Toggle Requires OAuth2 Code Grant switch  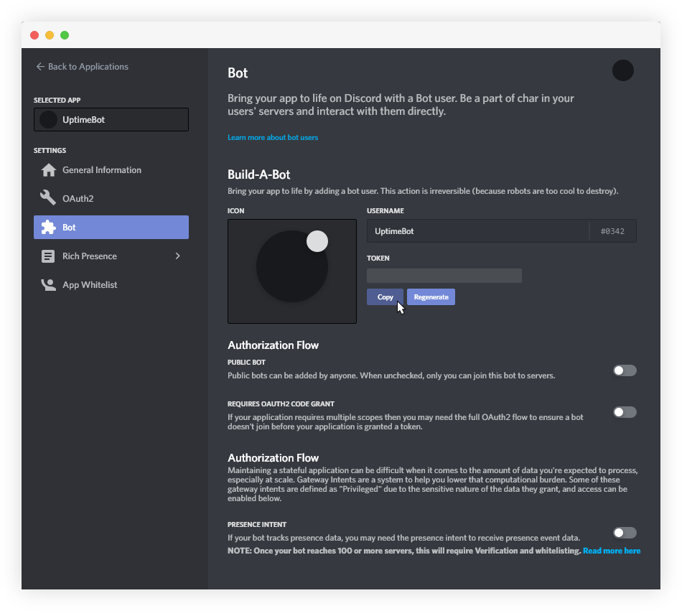pyautogui.click(x=625, y=412)
